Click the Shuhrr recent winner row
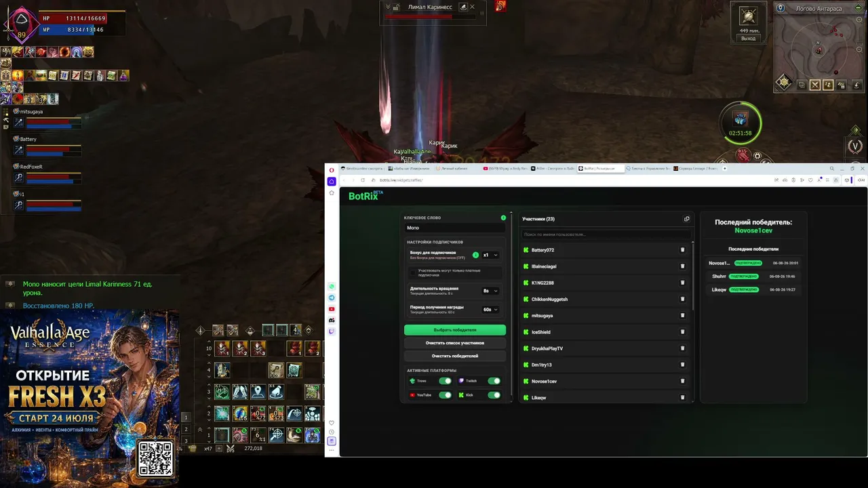The image size is (868, 488). pyautogui.click(x=753, y=277)
